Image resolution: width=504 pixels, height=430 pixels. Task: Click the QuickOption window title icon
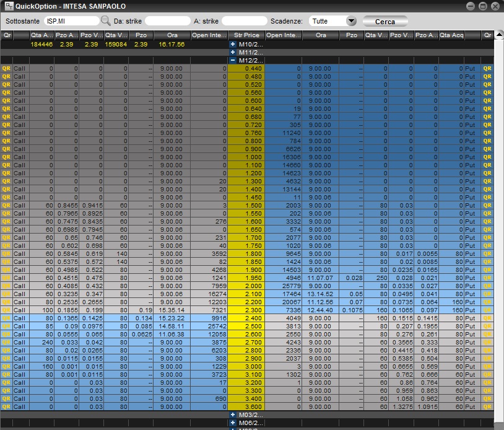tap(9, 6)
